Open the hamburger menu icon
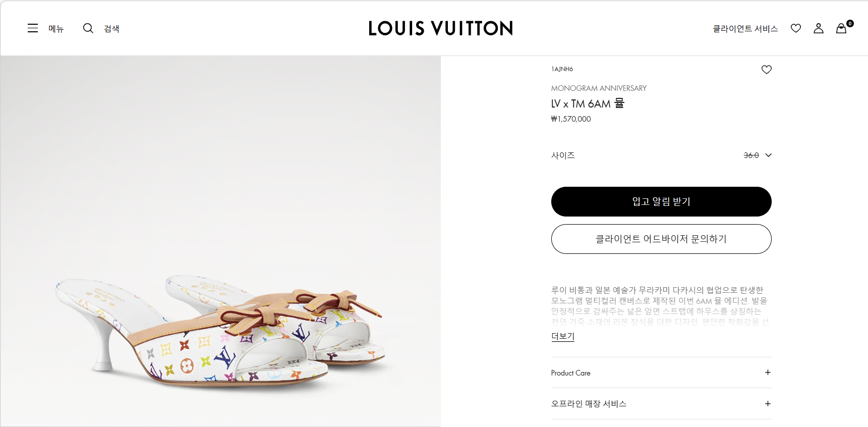Viewport: 868px width, 427px height. [33, 28]
